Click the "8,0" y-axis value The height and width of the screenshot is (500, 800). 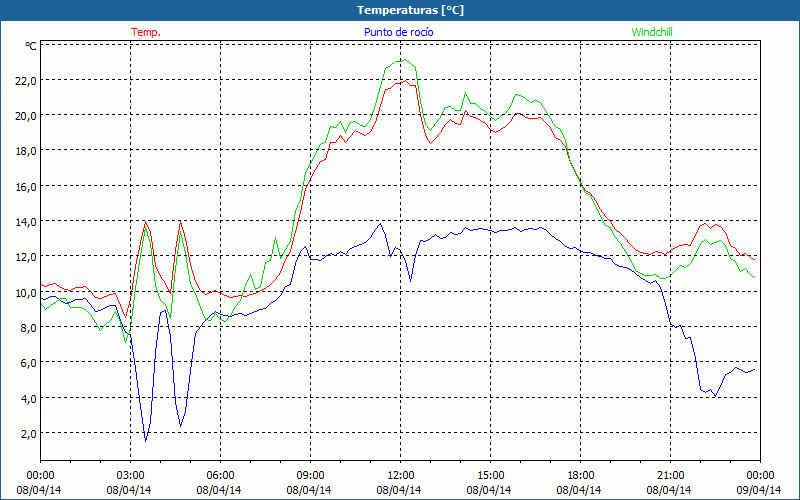click(29, 328)
